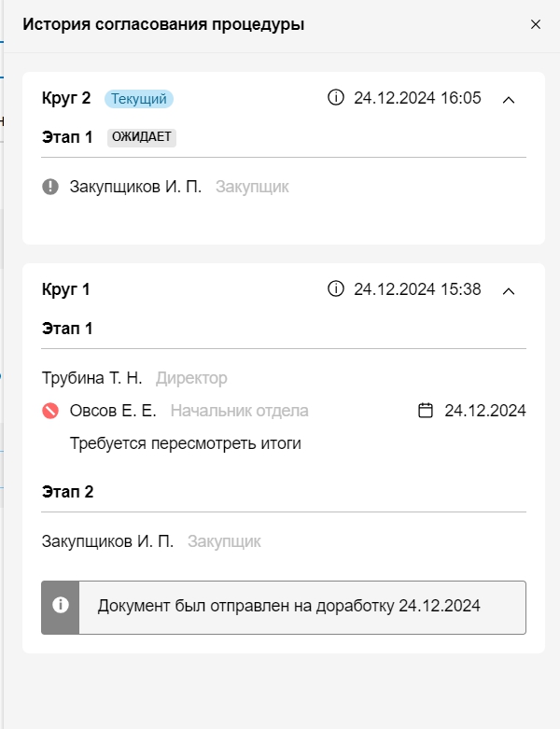Collapse the Круг 1 section
560x729 pixels.
tap(509, 290)
